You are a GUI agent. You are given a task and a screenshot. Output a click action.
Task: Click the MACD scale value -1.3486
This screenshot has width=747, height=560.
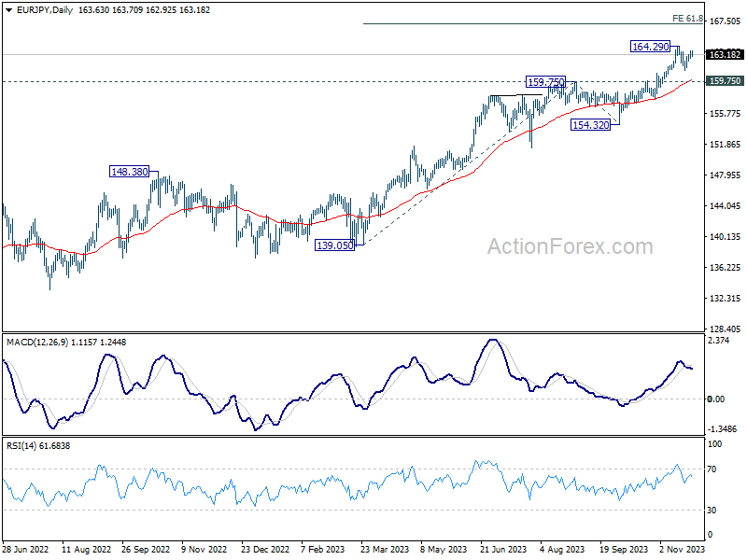[x=722, y=429]
